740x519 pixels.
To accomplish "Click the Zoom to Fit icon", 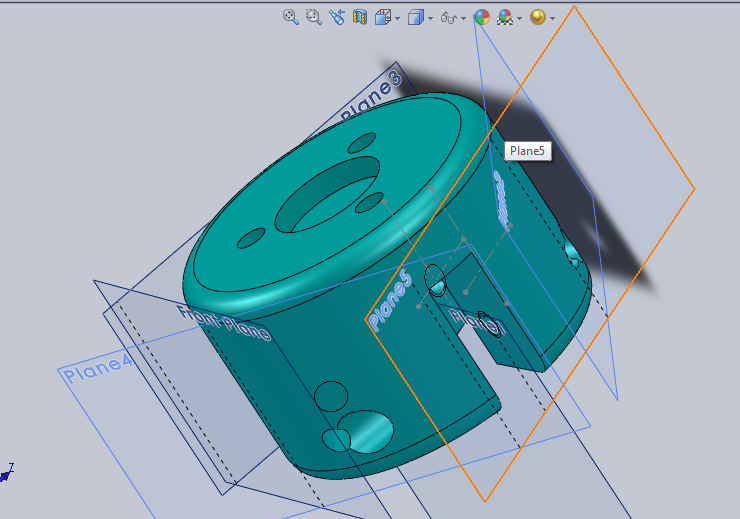I will [x=290, y=17].
